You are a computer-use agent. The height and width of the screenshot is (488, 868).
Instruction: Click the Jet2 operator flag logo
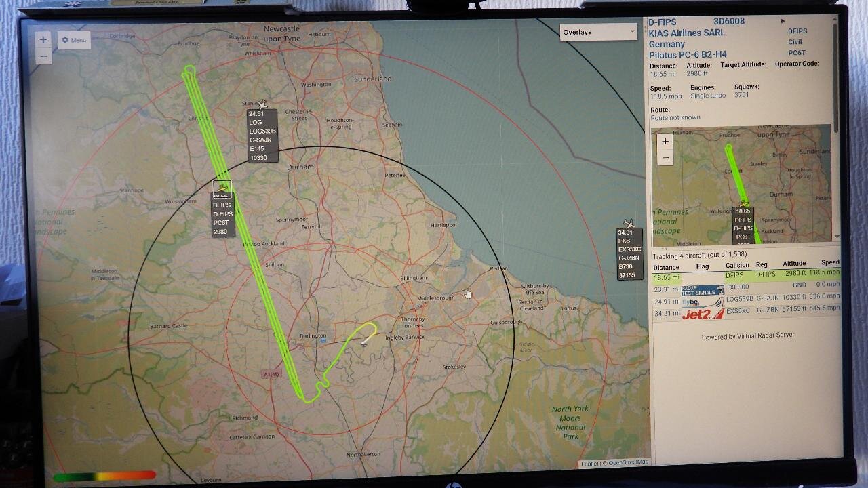703,314
